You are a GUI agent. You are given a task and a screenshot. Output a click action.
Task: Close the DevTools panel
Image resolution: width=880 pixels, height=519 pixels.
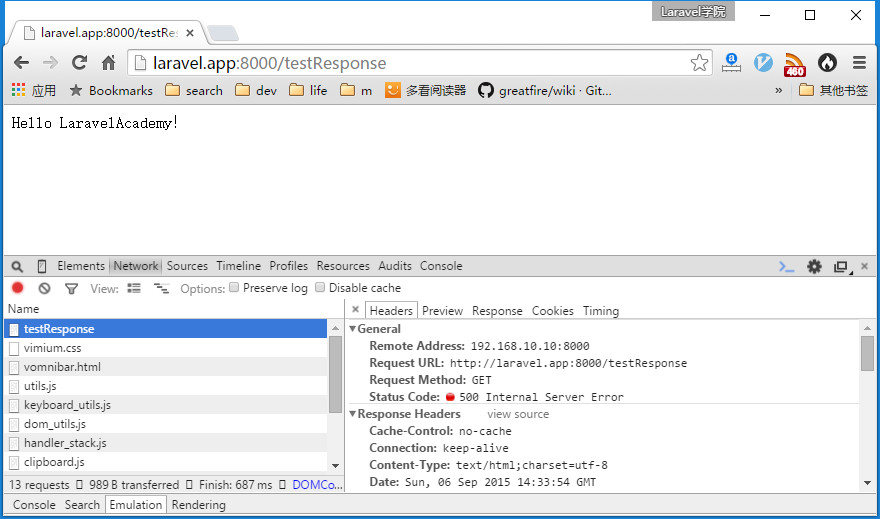(865, 266)
